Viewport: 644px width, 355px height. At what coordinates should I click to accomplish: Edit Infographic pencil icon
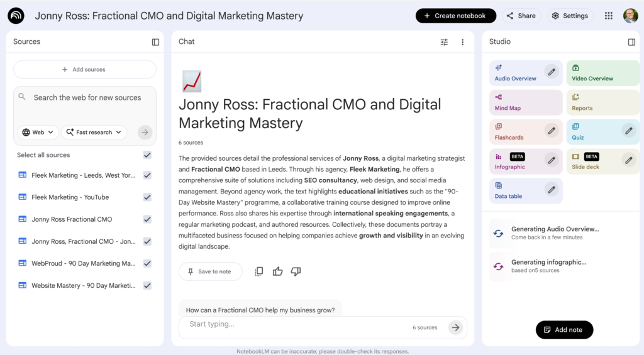[x=552, y=160]
